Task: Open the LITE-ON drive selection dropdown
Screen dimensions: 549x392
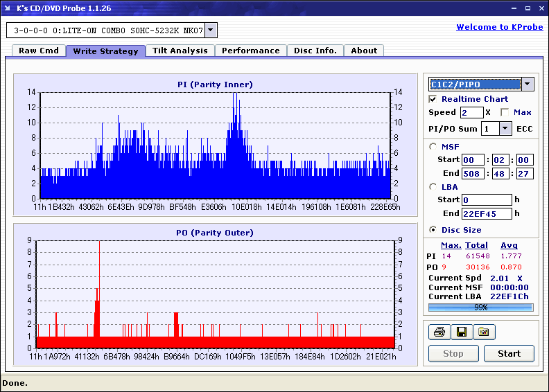Action: tap(211, 30)
